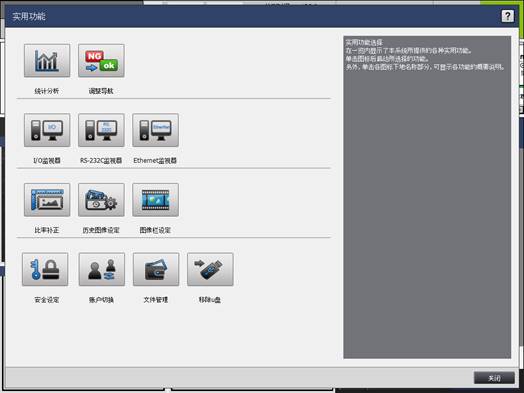Open the RS-232C监视器 monitor icon
Viewport: 524px width, 393px height.
coord(101,130)
